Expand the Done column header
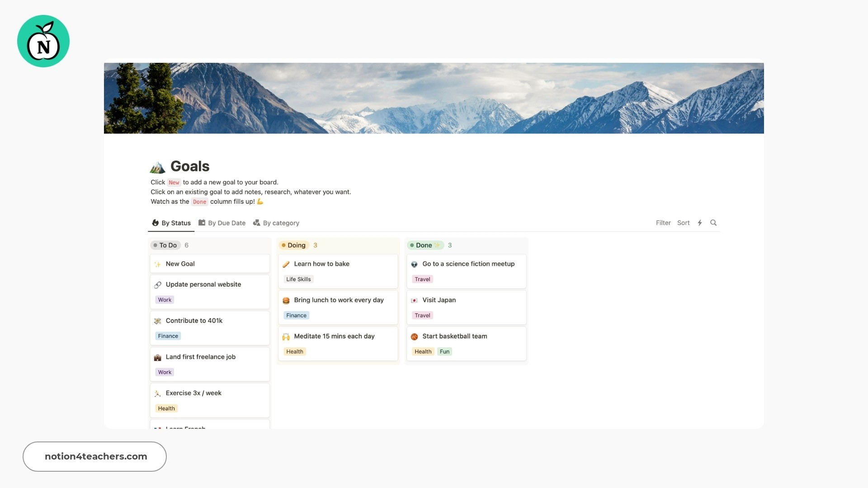This screenshot has height=488, width=868. point(426,245)
